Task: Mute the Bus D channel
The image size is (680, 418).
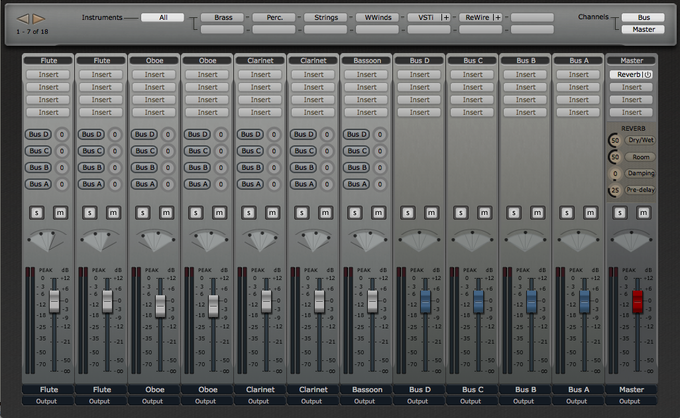Action: pos(432,212)
